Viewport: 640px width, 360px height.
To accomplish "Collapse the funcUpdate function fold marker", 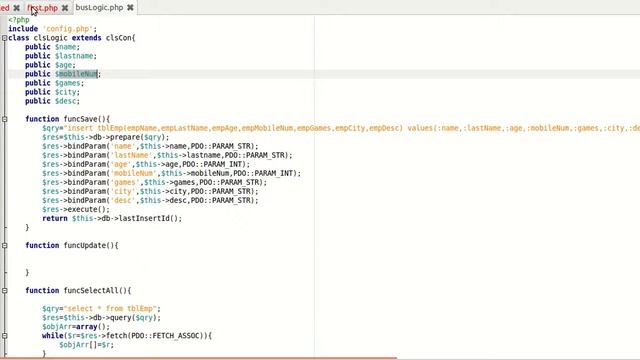I will tap(4, 245).
